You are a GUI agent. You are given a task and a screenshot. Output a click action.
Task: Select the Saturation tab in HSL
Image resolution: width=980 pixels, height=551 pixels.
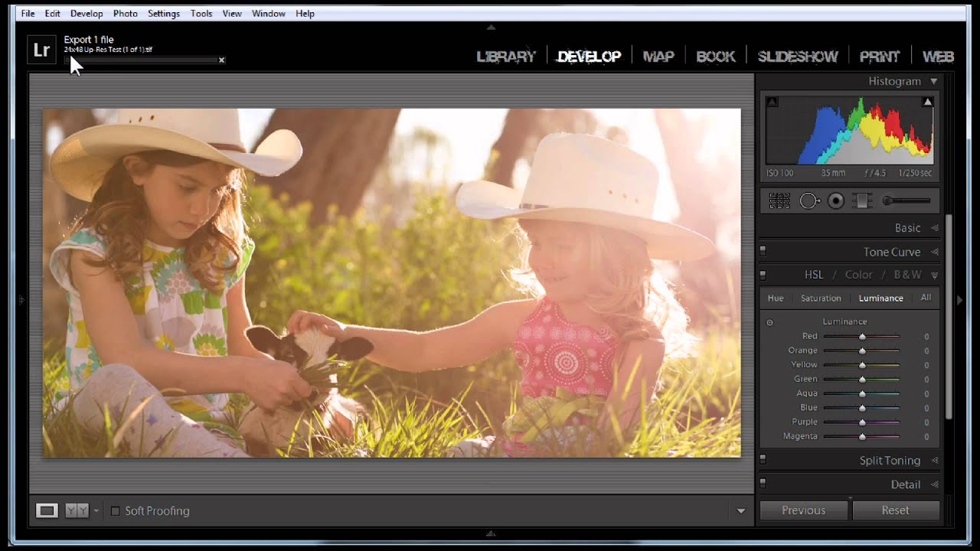[821, 298]
